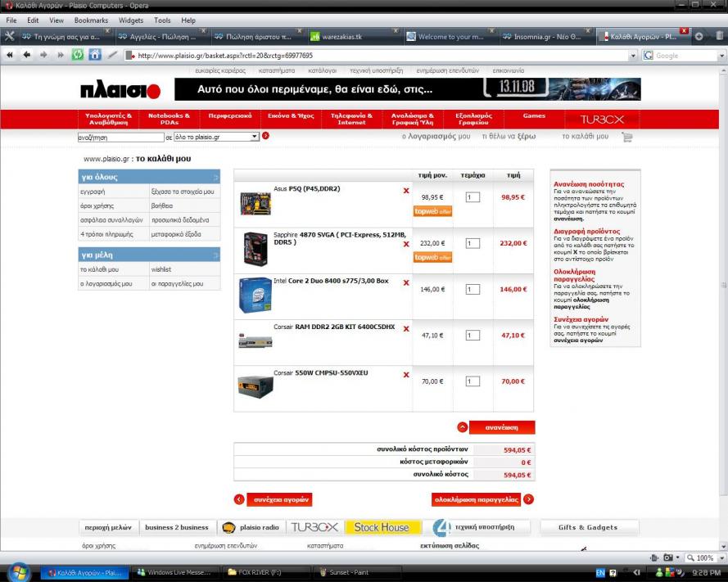Click the red search go button

tap(265, 136)
